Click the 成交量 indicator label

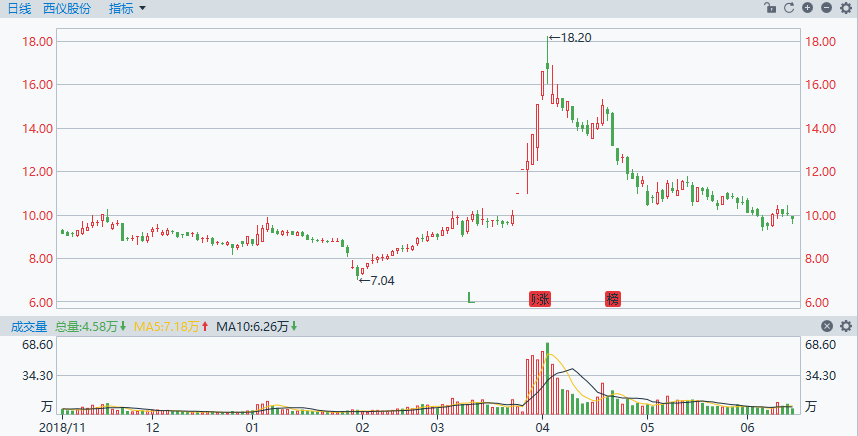[x=29, y=327]
